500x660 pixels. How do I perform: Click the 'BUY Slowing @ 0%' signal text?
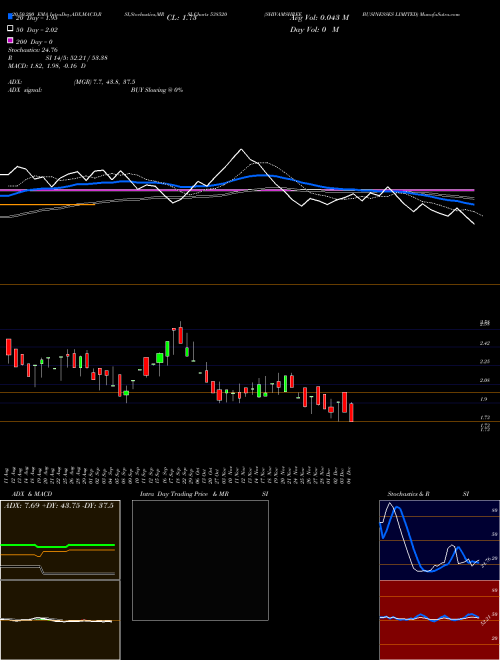coord(157,90)
